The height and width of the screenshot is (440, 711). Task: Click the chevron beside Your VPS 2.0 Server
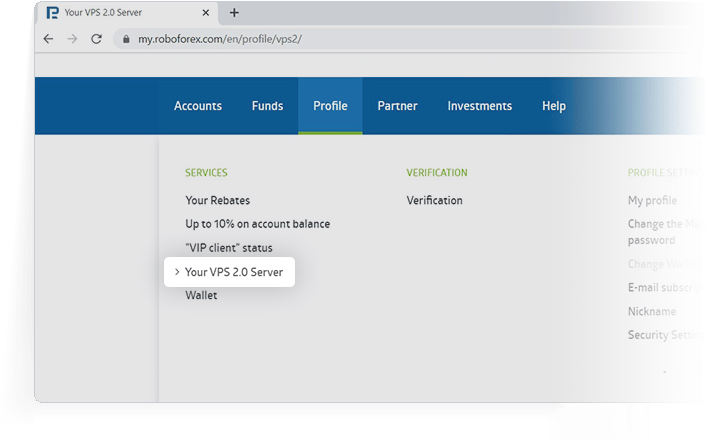(177, 272)
